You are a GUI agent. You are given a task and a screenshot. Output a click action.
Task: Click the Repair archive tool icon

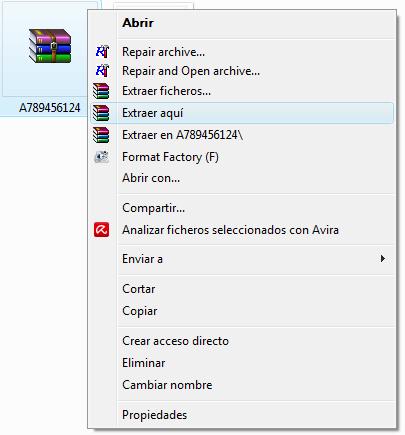(x=102, y=52)
